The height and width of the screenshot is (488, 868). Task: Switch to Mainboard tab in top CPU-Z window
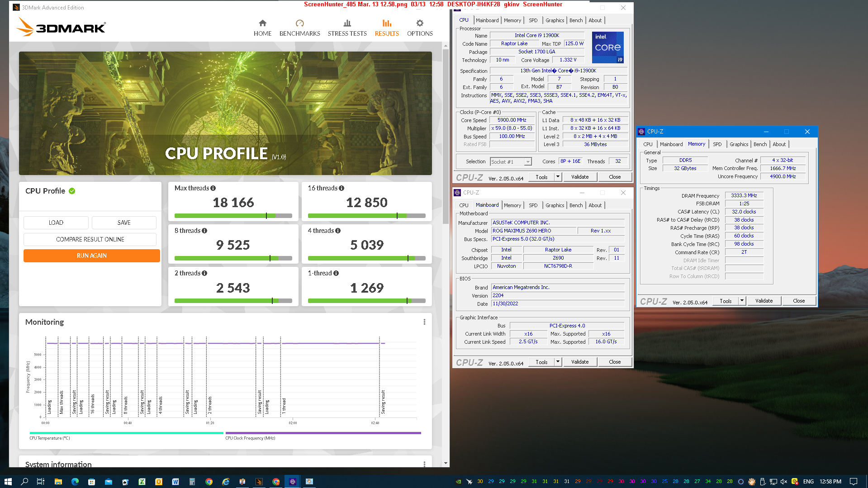coord(487,20)
